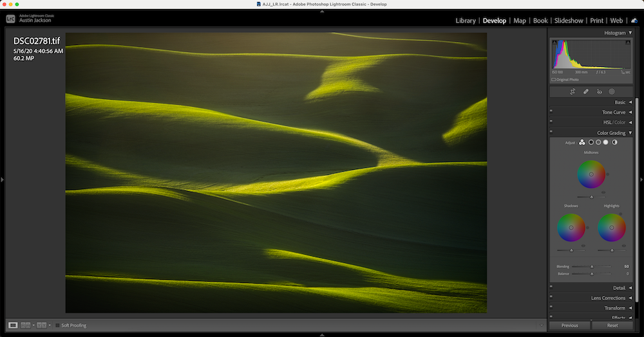The width and height of the screenshot is (644, 337).
Task: Expand the Detail panel
Action: point(630,288)
